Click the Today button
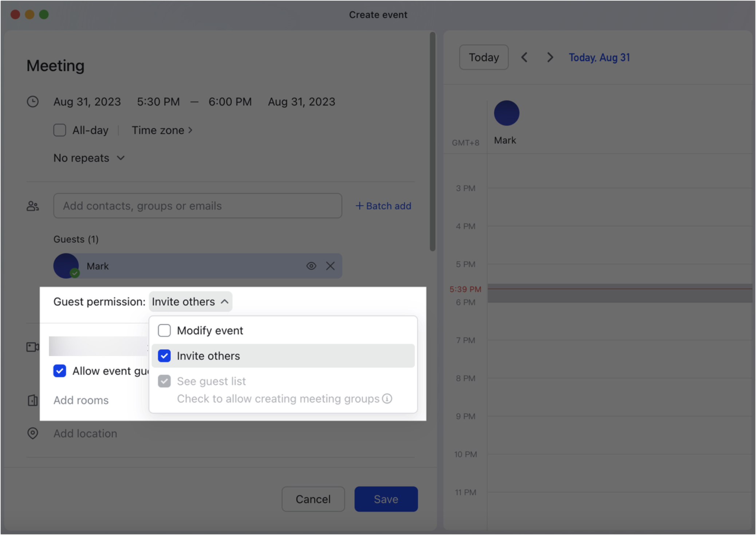The height and width of the screenshot is (535, 756). 484,57
